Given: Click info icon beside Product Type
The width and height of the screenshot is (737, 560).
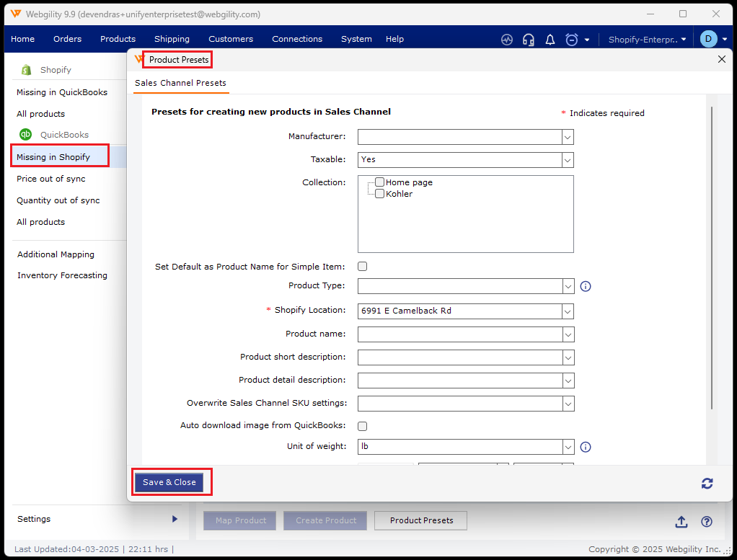Looking at the screenshot, I should [586, 286].
